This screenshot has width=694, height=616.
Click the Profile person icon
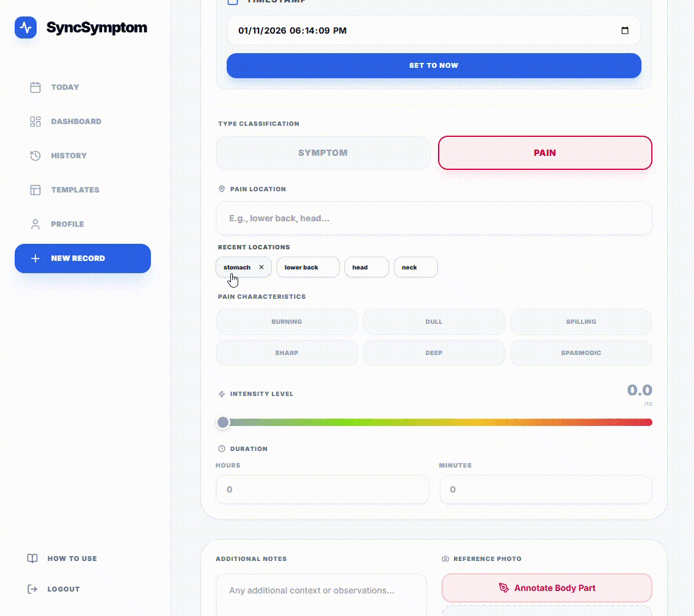tap(35, 224)
